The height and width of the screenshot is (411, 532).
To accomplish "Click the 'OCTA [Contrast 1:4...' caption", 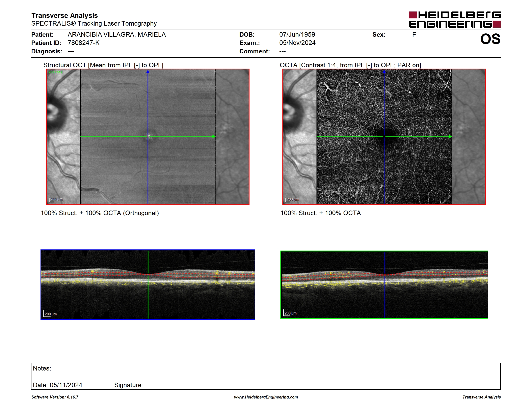I will 350,65.
